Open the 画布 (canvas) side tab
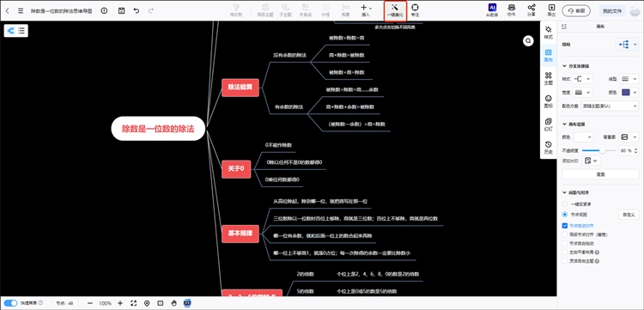Screen dimensions: 644x310 pyautogui.click(x=548, y=56)
